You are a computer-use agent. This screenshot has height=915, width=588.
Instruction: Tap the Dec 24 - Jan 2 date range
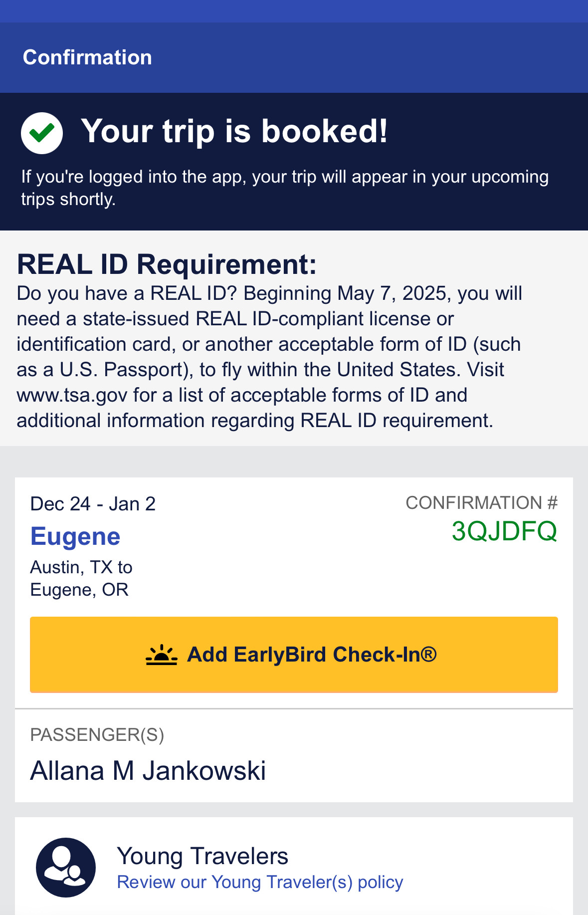(93, 504)
